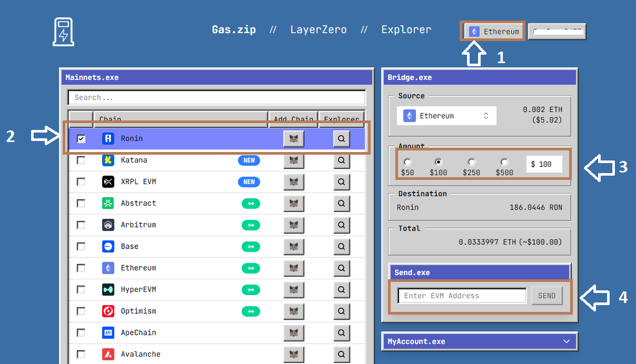Image resolution: width=636 pixels, height=364 pixels.
Task: Open HyperEVM explorer magnifier button
Action: pyautogui.click(x=342, y=289)
